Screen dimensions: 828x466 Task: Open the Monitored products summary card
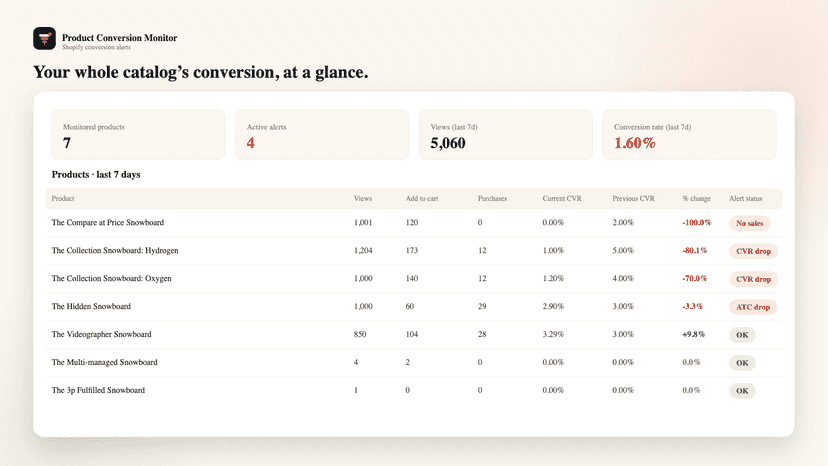pyautogui.click(x=138, y=135)
